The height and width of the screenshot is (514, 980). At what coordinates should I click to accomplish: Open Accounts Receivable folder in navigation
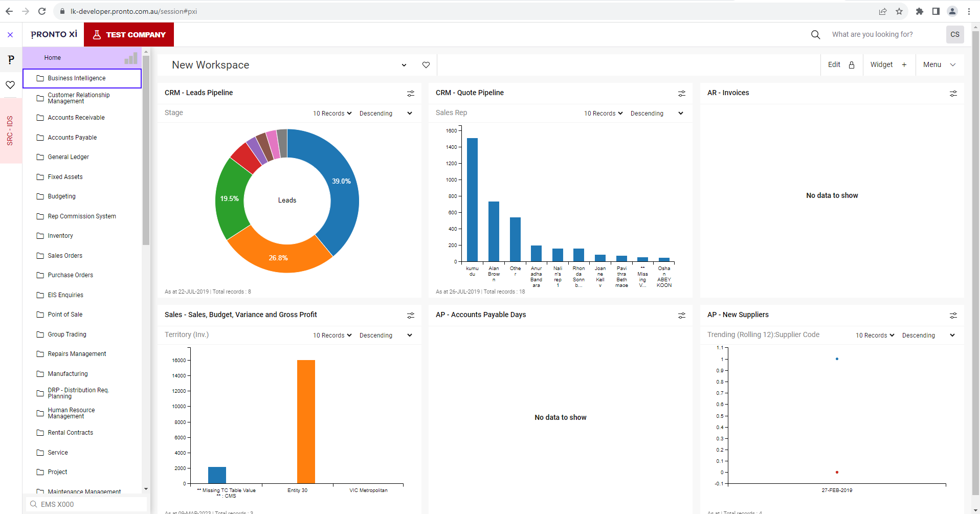tap(76, 118)
